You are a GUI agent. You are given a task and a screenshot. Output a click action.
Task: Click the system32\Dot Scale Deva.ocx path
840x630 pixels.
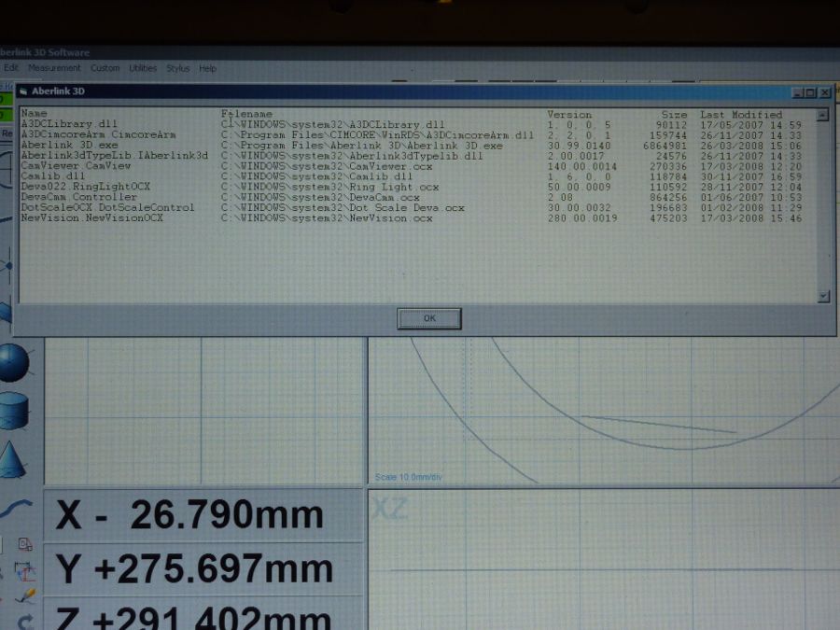(x=343, y=208)
